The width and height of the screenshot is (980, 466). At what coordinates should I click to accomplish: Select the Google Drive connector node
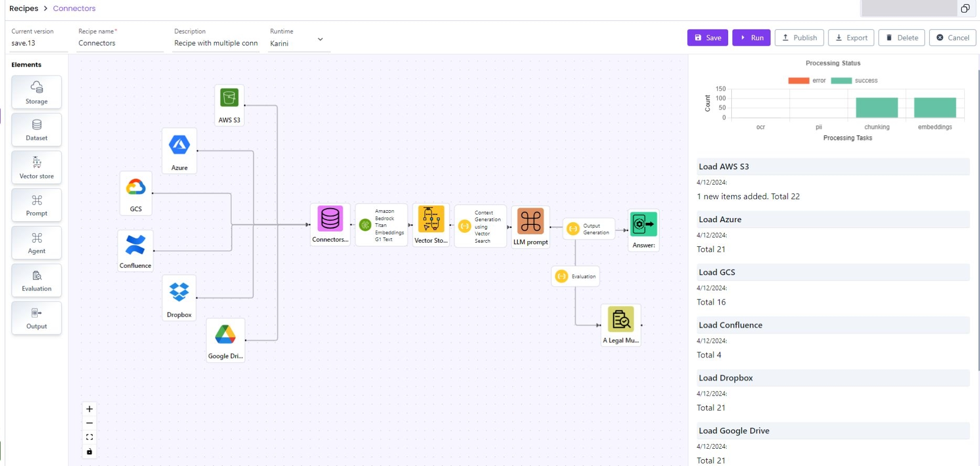click(x=226, y=340)
